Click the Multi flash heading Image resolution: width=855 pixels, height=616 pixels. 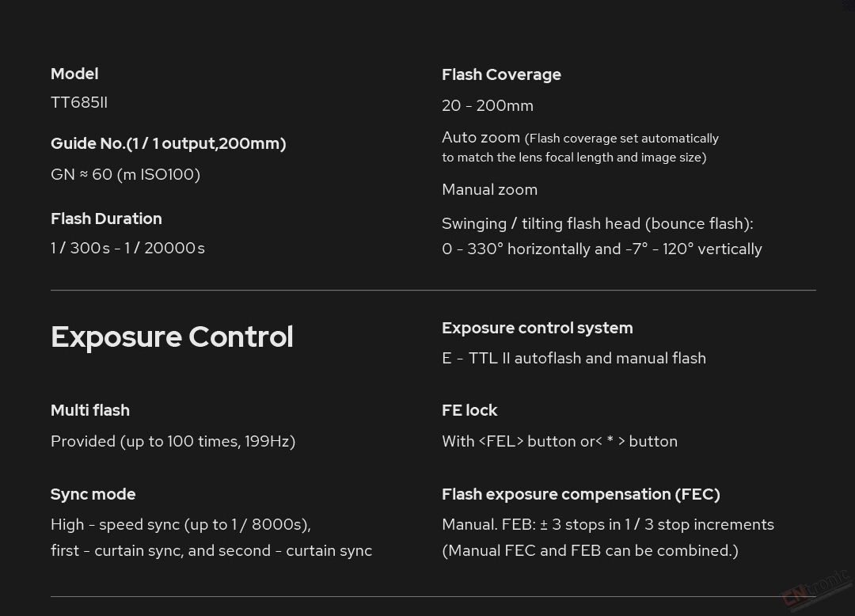(90, 410)
